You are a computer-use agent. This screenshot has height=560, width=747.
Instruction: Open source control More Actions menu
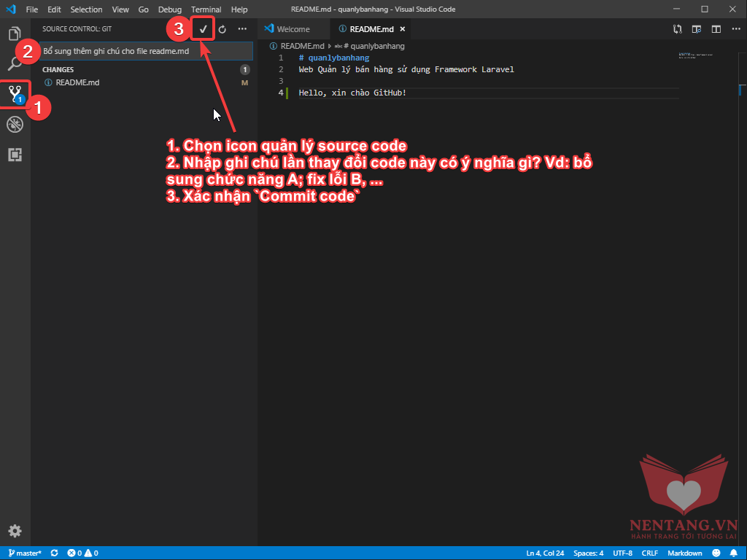[x=242, y=29]
